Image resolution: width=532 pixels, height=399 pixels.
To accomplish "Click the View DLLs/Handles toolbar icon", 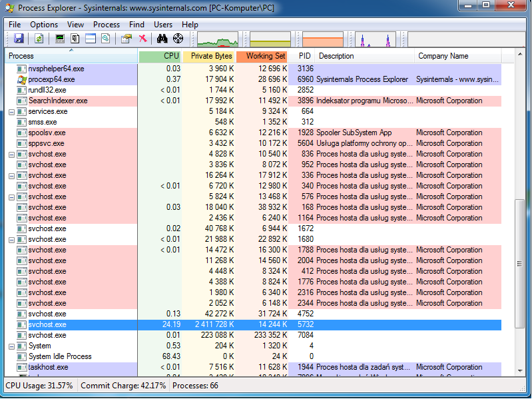I will (x=105, y=39).
